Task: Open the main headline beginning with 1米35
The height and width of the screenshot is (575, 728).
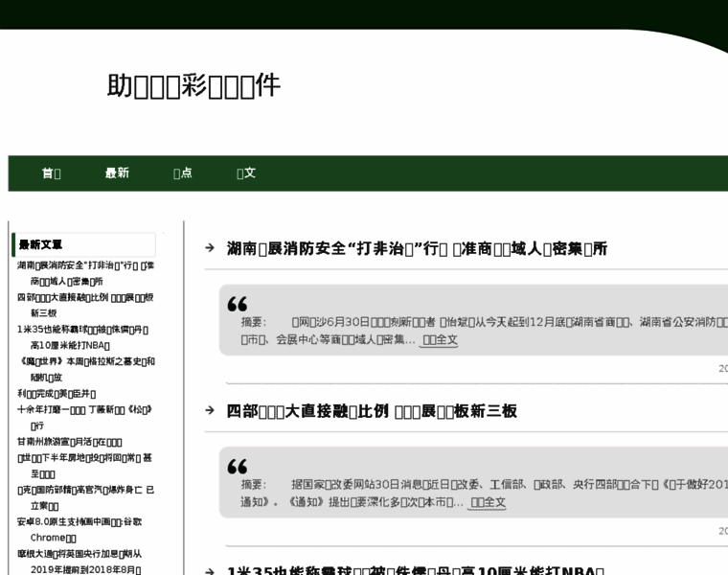Action: (x=416, y=570)
